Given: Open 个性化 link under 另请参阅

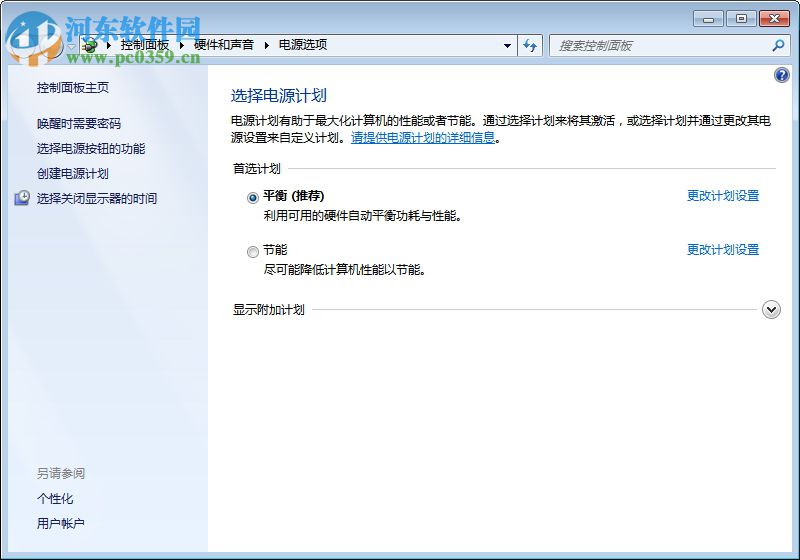Looking at the screenshot, I should (x=55, y=498).
